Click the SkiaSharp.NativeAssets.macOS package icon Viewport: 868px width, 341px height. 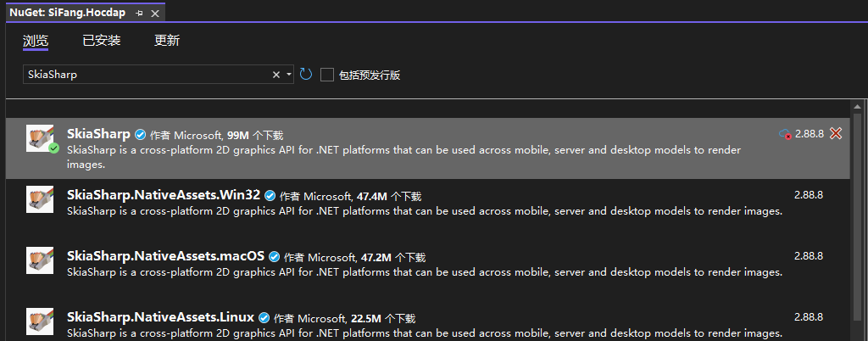(41, 260)
